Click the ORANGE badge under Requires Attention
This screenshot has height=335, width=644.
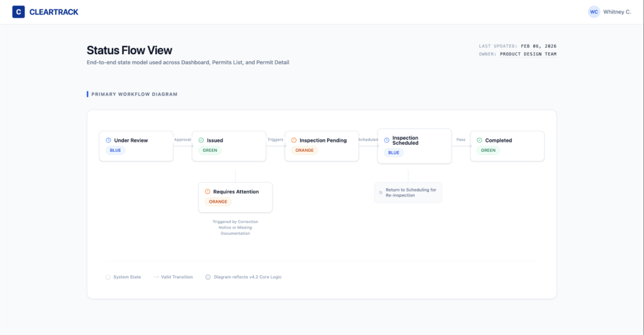point(218,202)
